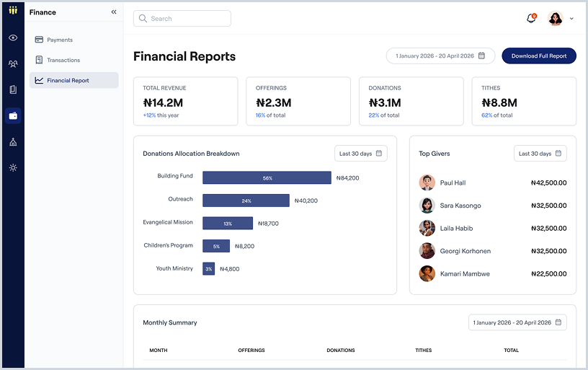Click the Financial Report chart icon
The width and height of the screenshot is (588, 370).
pos(39,80)
